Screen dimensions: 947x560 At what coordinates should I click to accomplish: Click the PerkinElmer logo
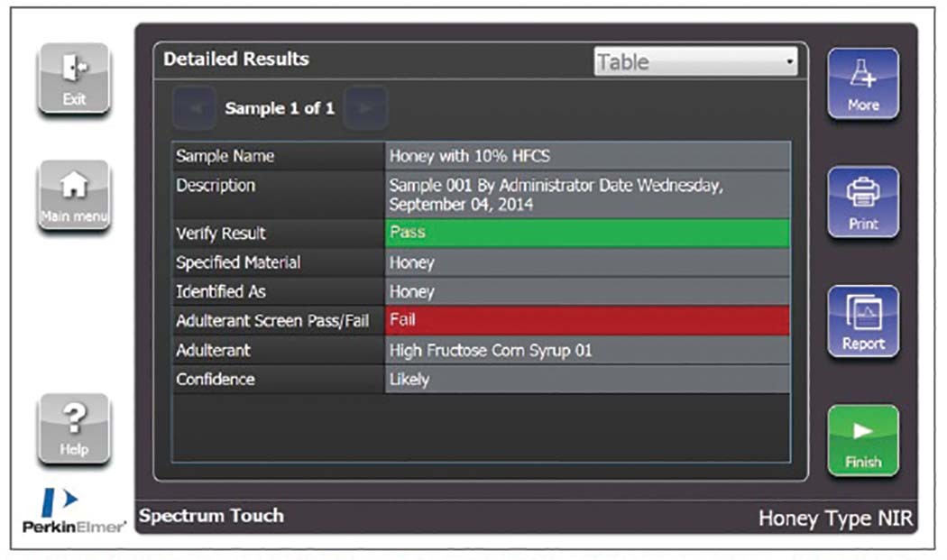coord(74,512)
